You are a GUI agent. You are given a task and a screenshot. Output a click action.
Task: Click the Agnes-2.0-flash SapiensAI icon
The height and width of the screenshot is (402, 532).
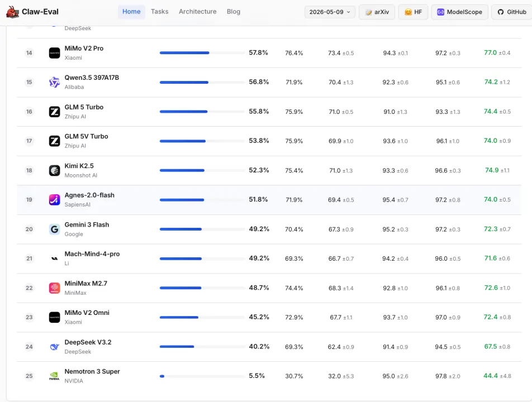(x=54, y=200)
